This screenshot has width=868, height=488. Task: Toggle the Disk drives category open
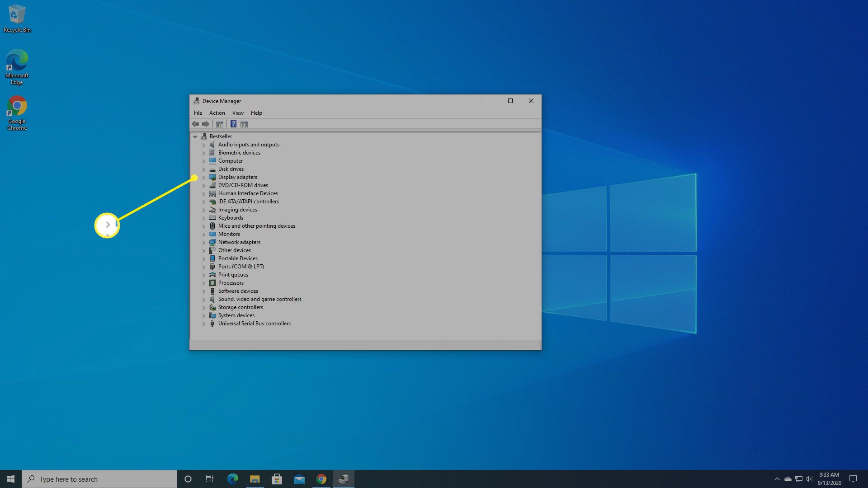[204, 169]
